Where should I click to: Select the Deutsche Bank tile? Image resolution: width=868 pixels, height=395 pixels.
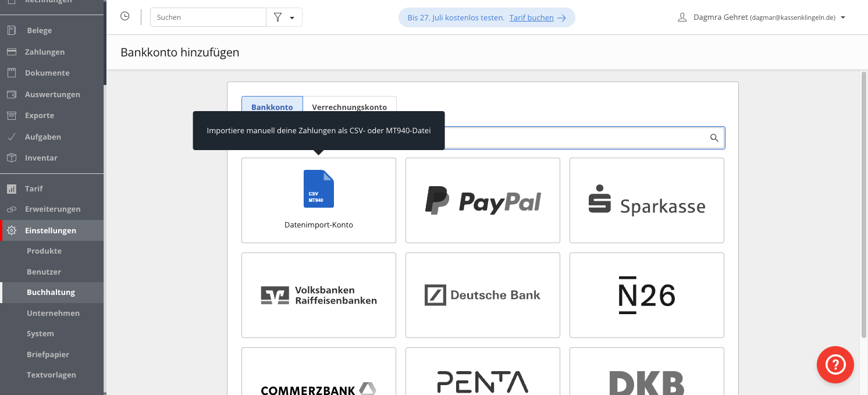coord(483,295)
